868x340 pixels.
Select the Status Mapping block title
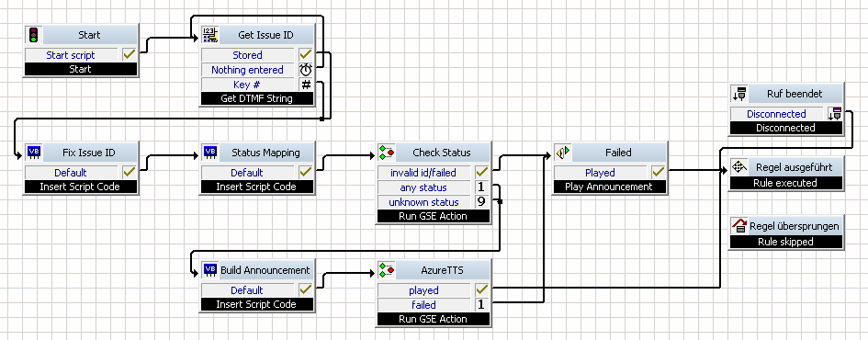click(265, 153)
